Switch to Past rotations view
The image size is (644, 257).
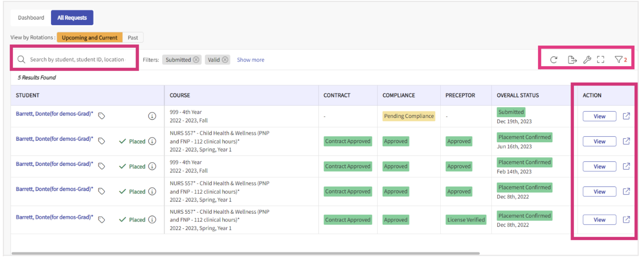(133, 38)
